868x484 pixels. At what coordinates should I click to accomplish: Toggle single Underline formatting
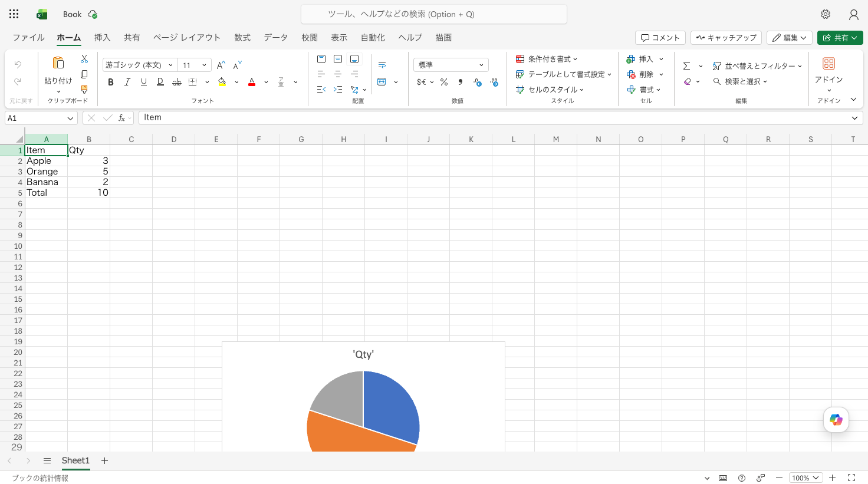click(143, 82)
